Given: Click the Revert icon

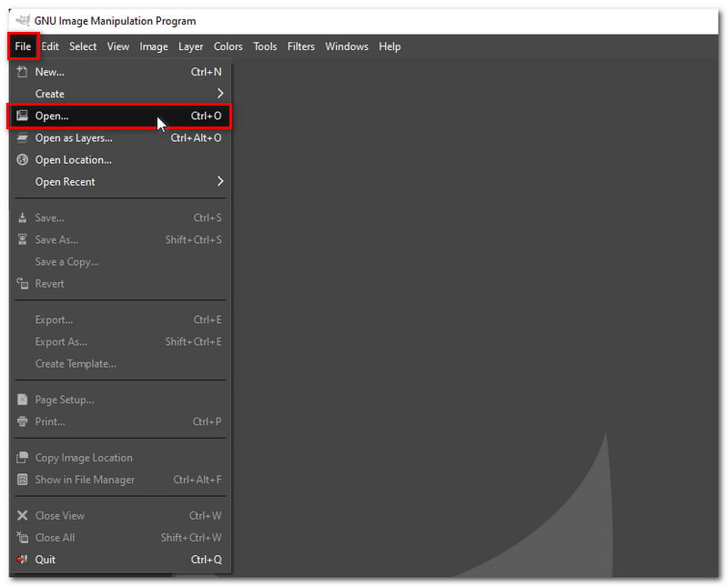Looking at the screenshot, I should click(22, 283).
